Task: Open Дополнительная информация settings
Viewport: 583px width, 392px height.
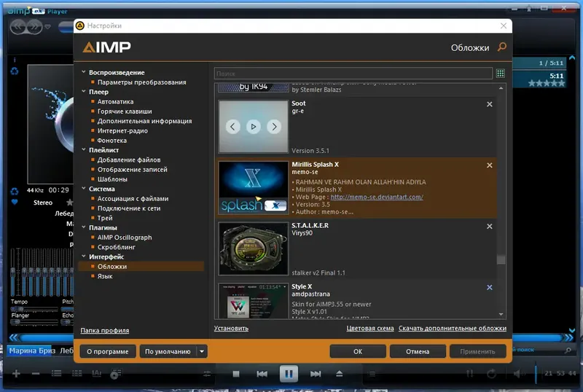Action: 144,121
